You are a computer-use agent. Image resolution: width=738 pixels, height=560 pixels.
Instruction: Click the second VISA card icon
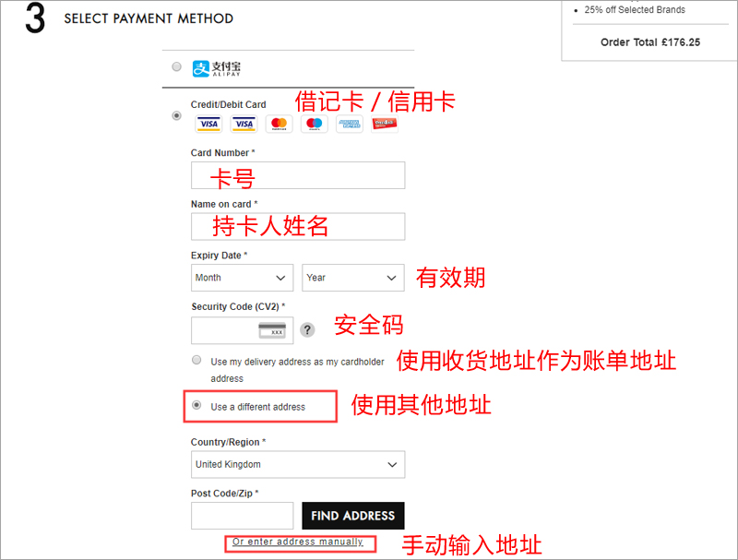244,125
